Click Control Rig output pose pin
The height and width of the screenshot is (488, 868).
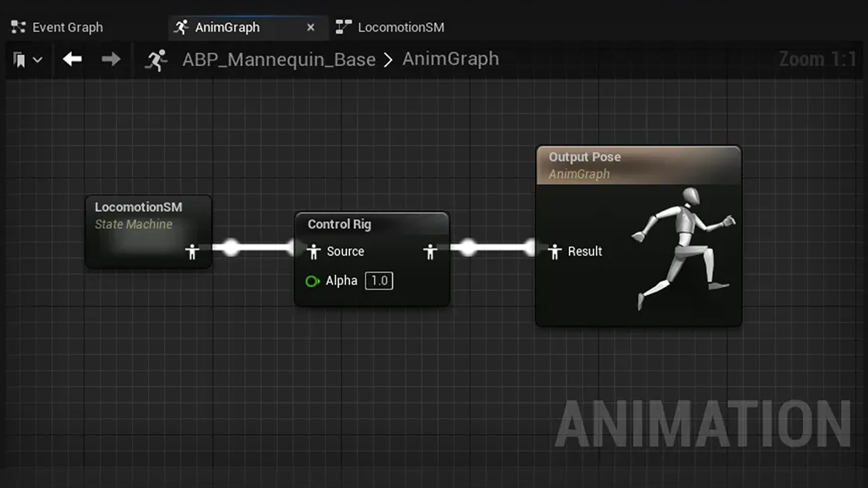click(x=430, y=252)
